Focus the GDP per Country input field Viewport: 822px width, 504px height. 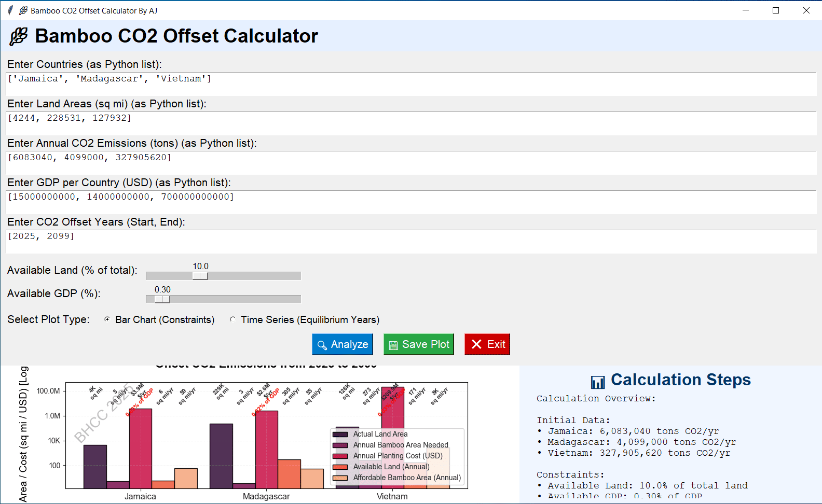coord(411,202)
